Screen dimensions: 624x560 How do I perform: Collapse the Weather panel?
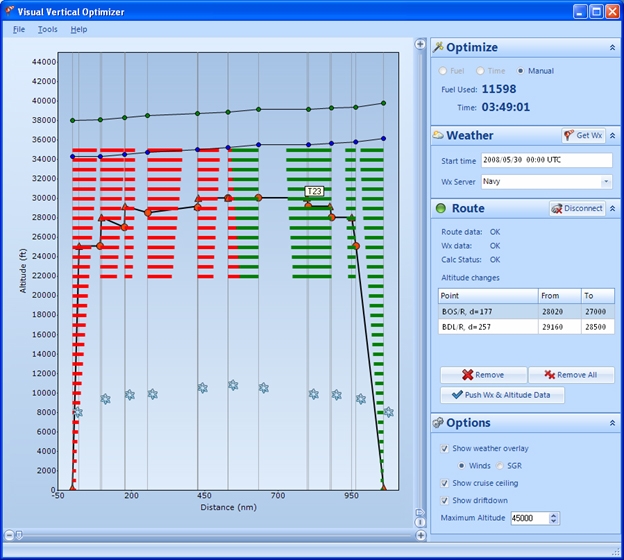[612, 136]
